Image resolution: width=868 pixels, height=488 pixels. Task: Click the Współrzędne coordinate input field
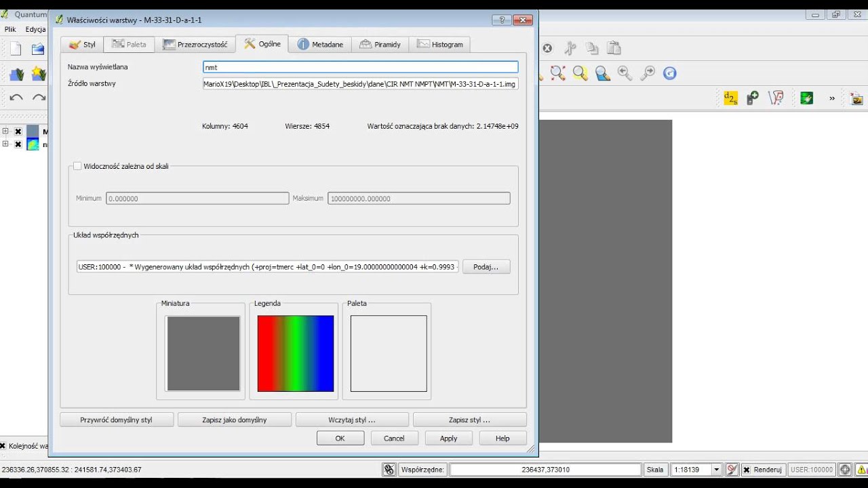tap(545, 469)
